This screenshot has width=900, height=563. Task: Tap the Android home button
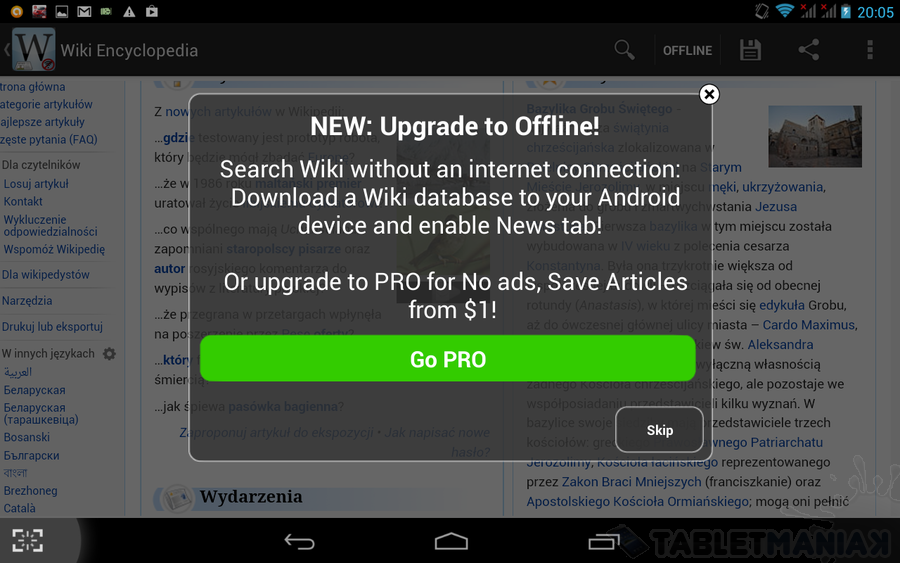pyautogui.click(x=451, y=541)
